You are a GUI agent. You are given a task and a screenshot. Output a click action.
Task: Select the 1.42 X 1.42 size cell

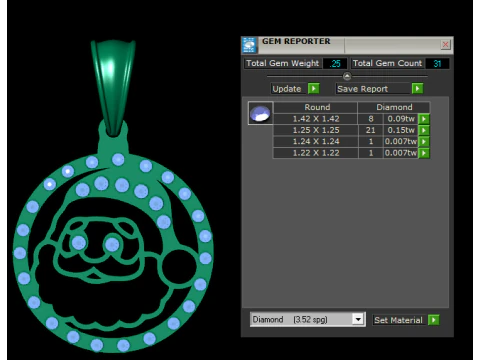[x=316, y=119]
